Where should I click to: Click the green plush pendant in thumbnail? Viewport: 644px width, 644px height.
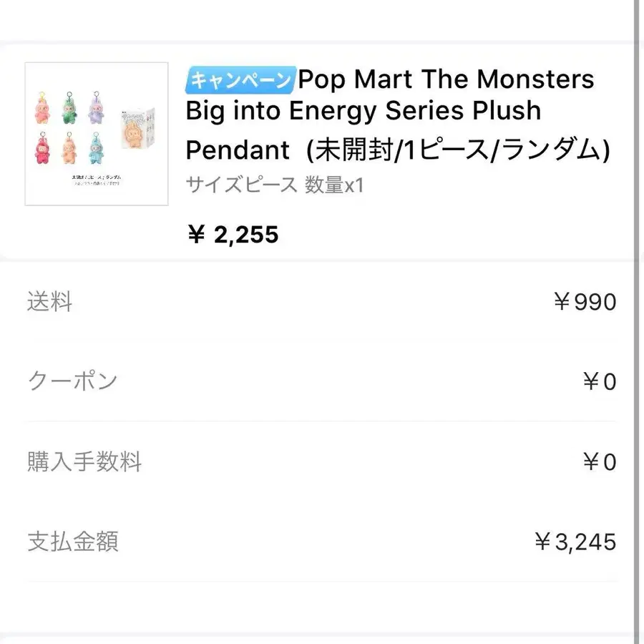pos(70,106)
